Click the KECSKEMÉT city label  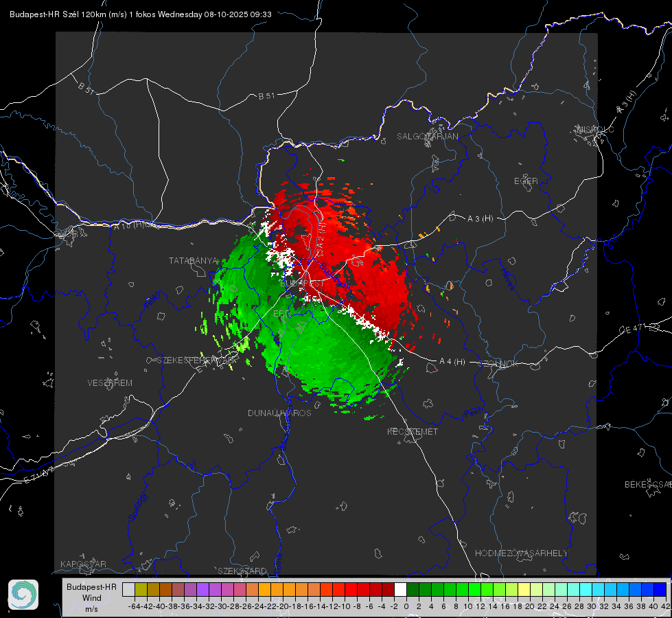pos(413,431)
